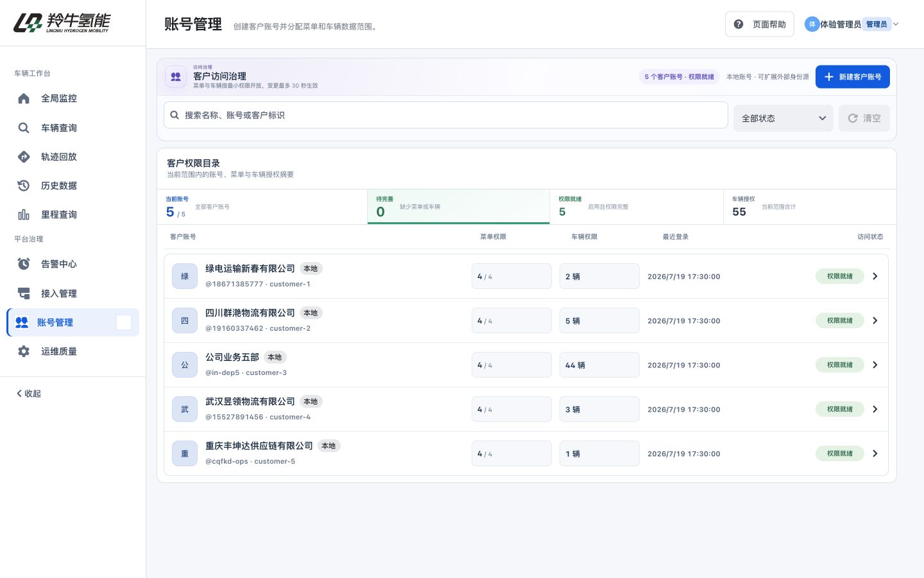Click 本地 tag of 武汉昱领物流有限公司
The width and height of the screenshot is (924, 578).
311,401
